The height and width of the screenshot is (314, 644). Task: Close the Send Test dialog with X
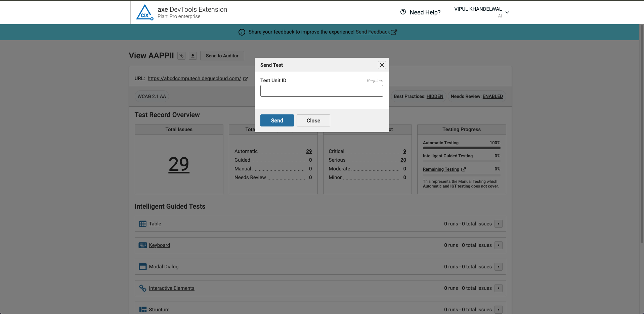pyautogui.click(x=382, y=65)
